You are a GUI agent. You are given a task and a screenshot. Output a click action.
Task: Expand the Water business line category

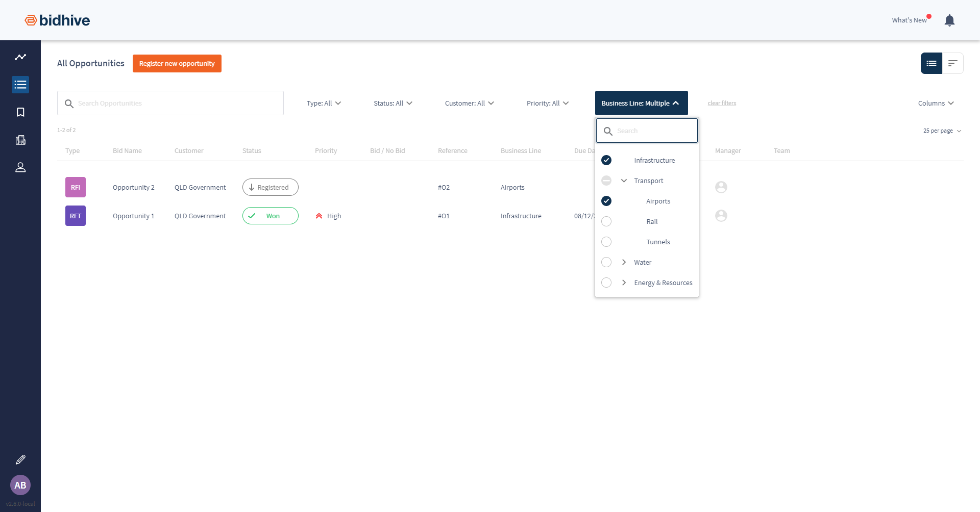pos(623,262)
